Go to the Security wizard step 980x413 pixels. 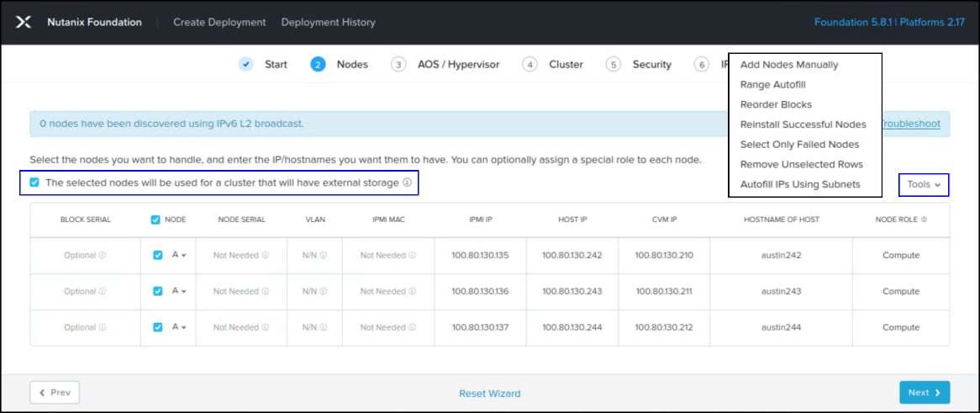coord(652,65)
